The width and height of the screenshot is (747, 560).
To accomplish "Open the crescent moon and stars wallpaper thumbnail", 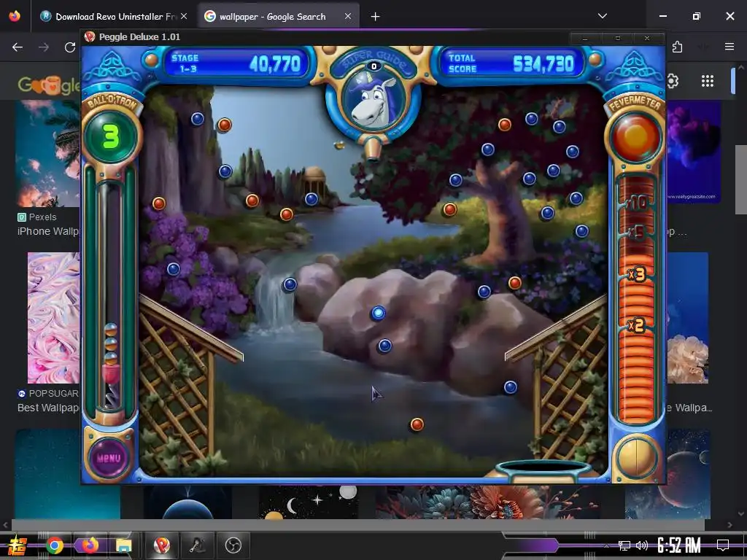I will pos(309,502).
